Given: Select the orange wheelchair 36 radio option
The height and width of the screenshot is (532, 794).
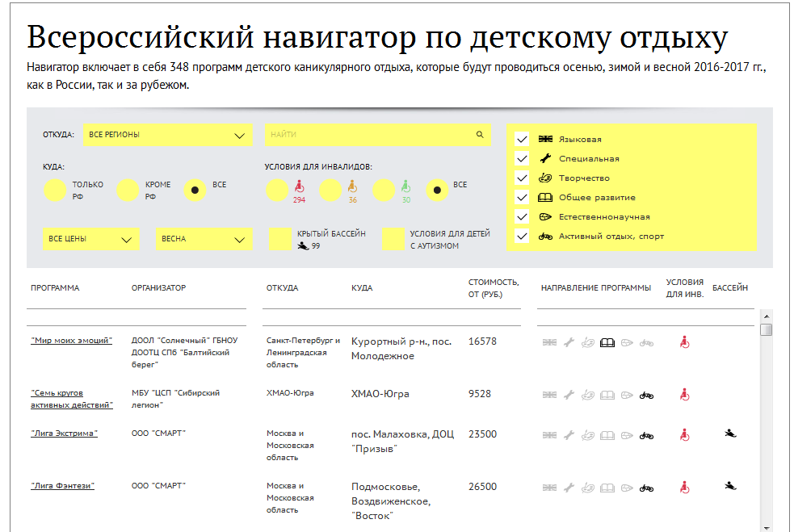Looking at the screenshot, I should [330, 191].
